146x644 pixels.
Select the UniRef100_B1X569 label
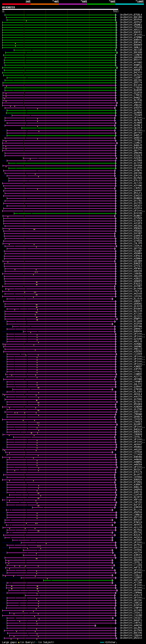131,178
